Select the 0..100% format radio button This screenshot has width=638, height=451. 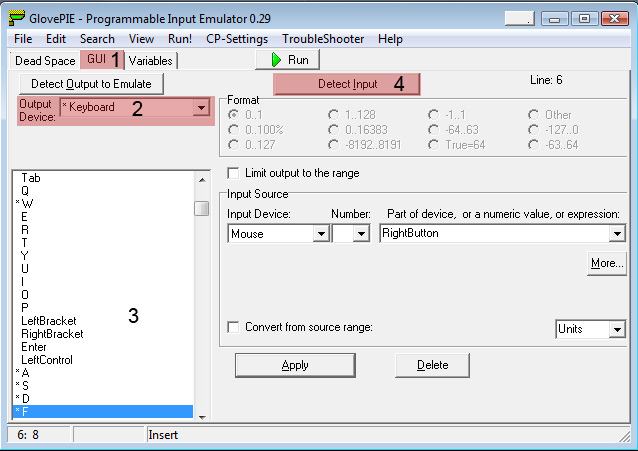pos(234,130)
